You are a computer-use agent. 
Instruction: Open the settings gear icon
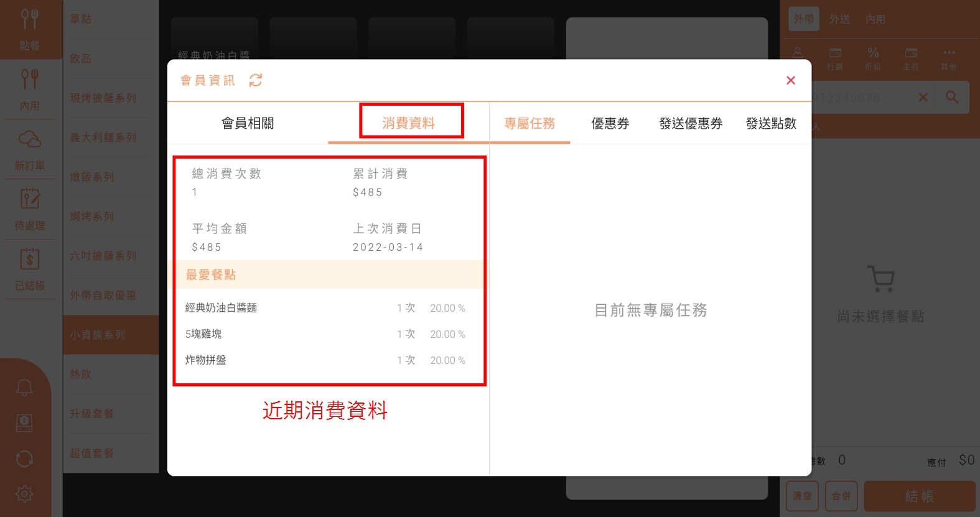24,494
